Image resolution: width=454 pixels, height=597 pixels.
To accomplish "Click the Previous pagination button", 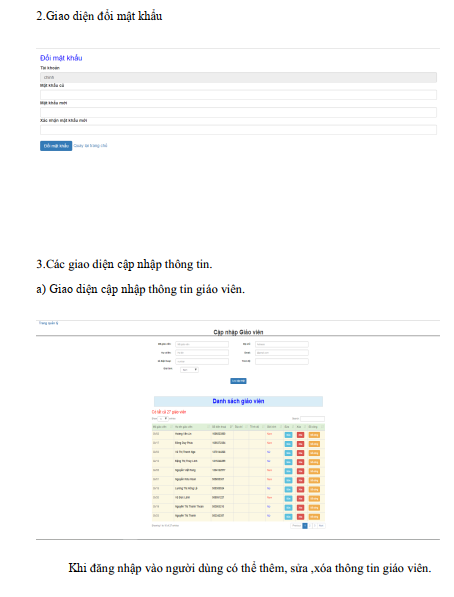I will (296, 526).
